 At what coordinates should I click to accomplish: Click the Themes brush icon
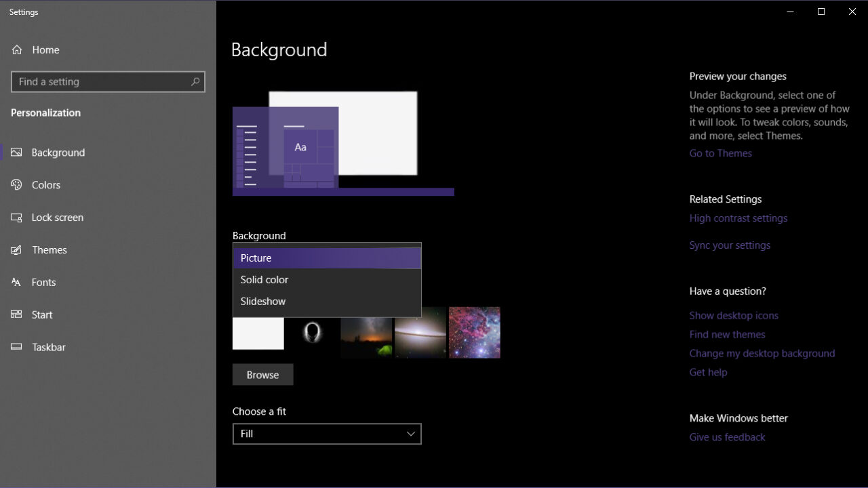tap(16, 249)
